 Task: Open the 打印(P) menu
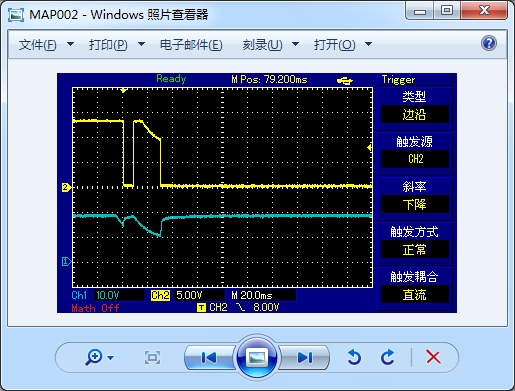click(x=108, y=45)
